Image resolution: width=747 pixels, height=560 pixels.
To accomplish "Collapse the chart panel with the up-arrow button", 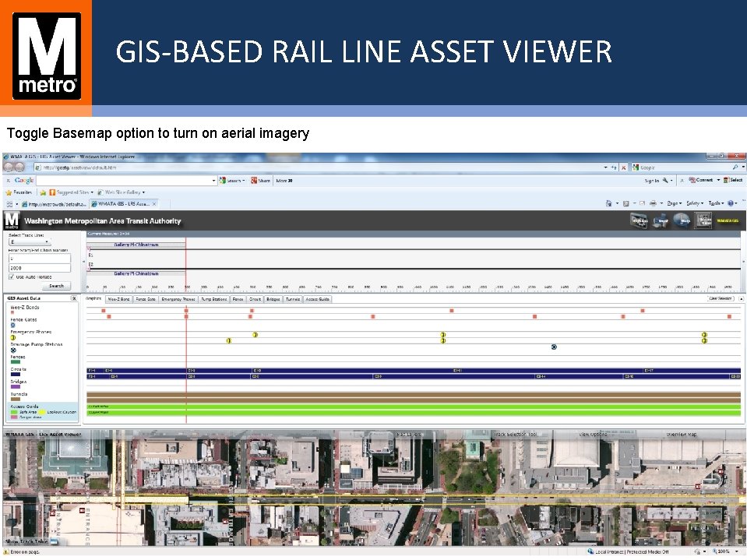I will click(742, 298).
